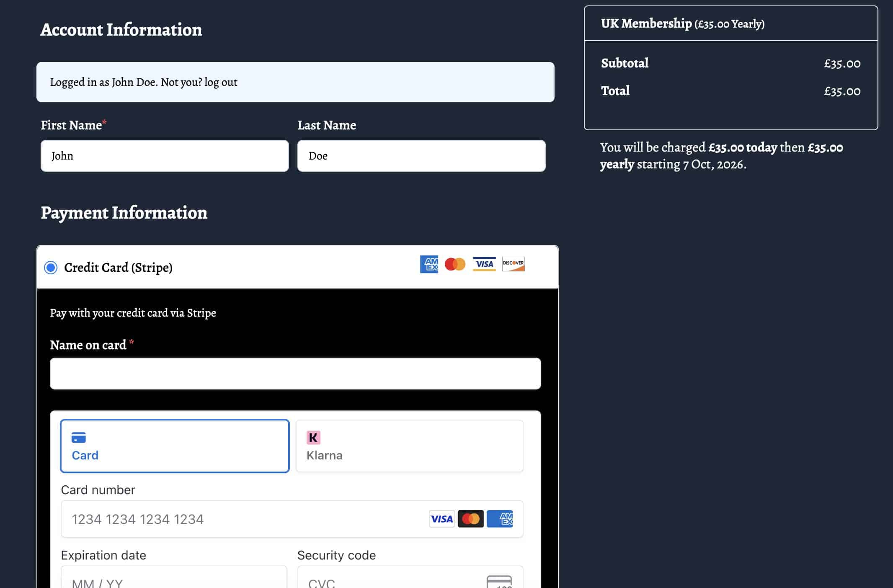Focus the First Name field containing John
The height and width of the screenshot is (588, 893).
point(165,156)
